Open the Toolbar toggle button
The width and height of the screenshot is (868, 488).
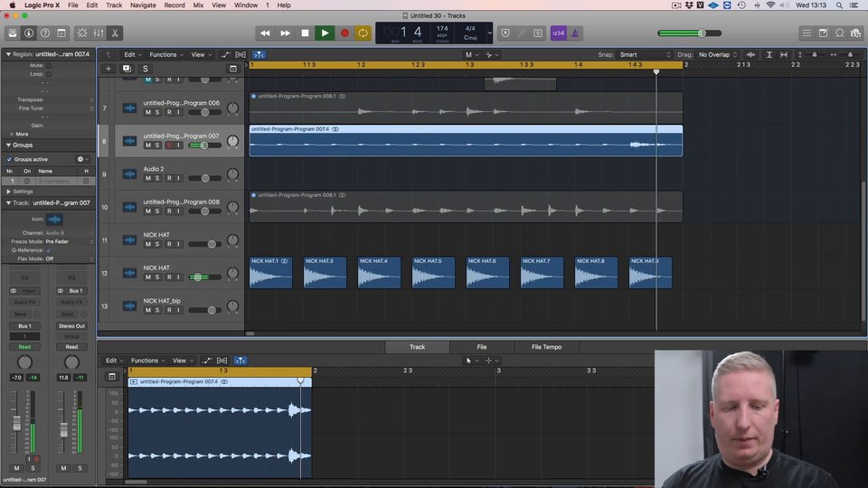coord(61,33)
